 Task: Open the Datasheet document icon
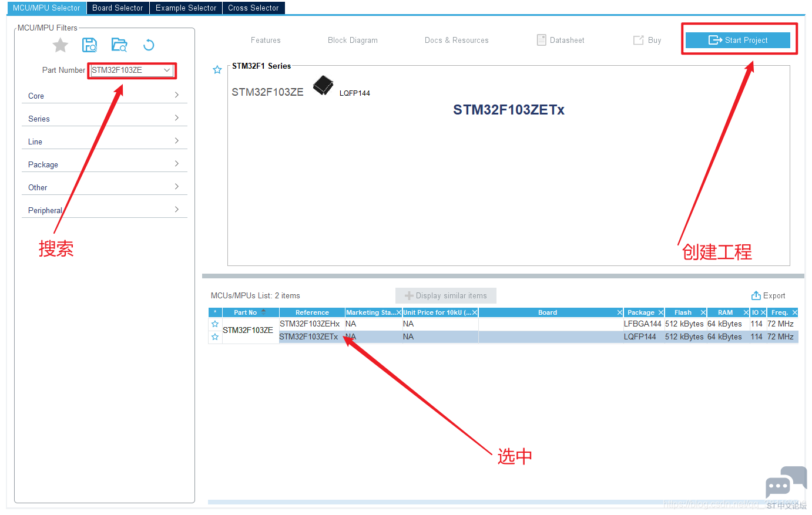coord(542,40)
